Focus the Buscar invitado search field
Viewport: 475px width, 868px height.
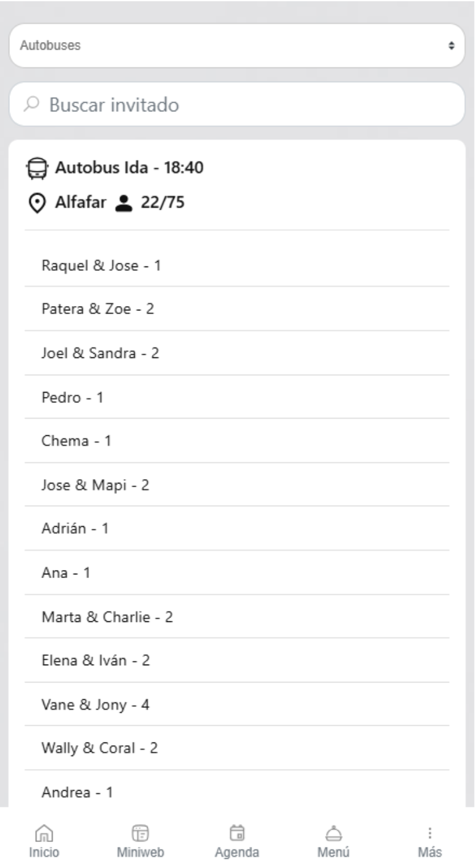point(237,104)
